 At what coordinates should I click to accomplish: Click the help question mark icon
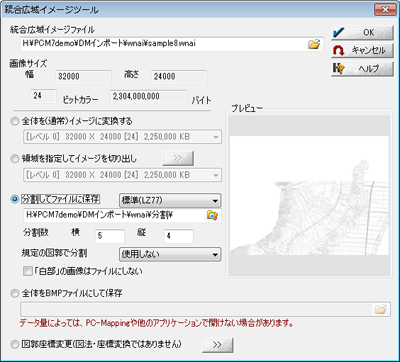tap(339, 69)
